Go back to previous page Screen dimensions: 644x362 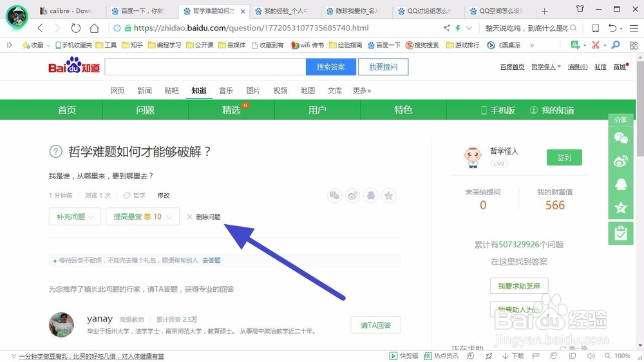tap(40, 28)
